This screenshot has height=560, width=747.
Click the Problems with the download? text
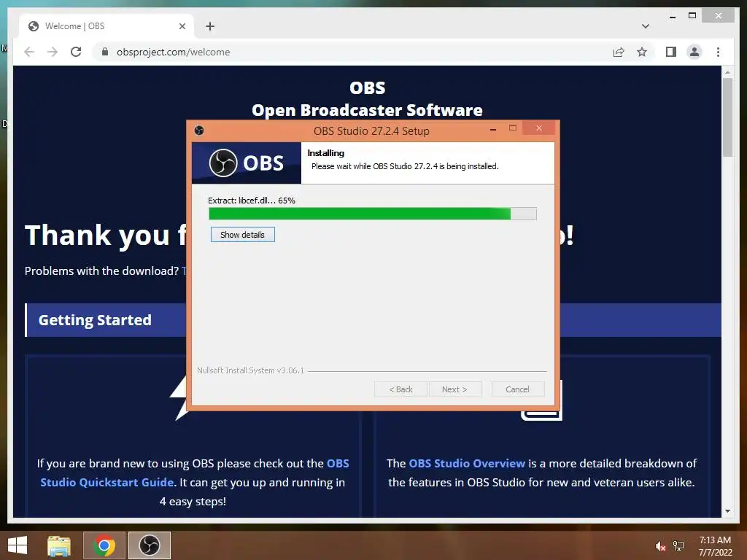101,271
